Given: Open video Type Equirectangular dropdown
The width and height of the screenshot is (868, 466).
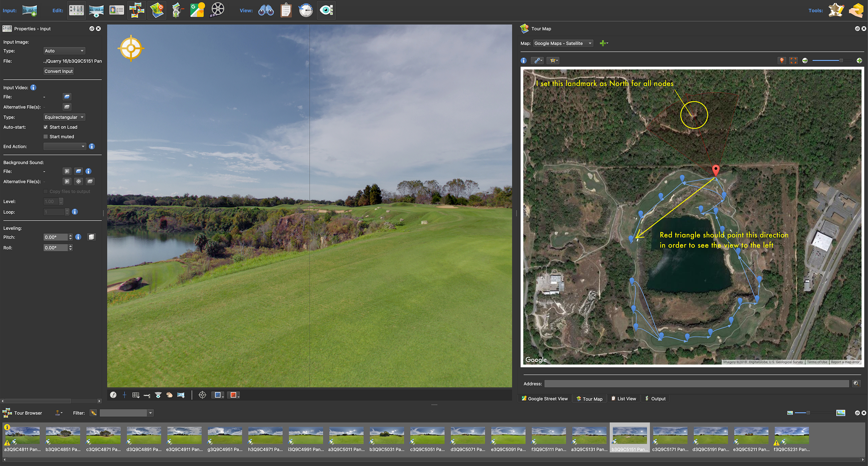Looking at the screenshot, I should coord(64,117).
